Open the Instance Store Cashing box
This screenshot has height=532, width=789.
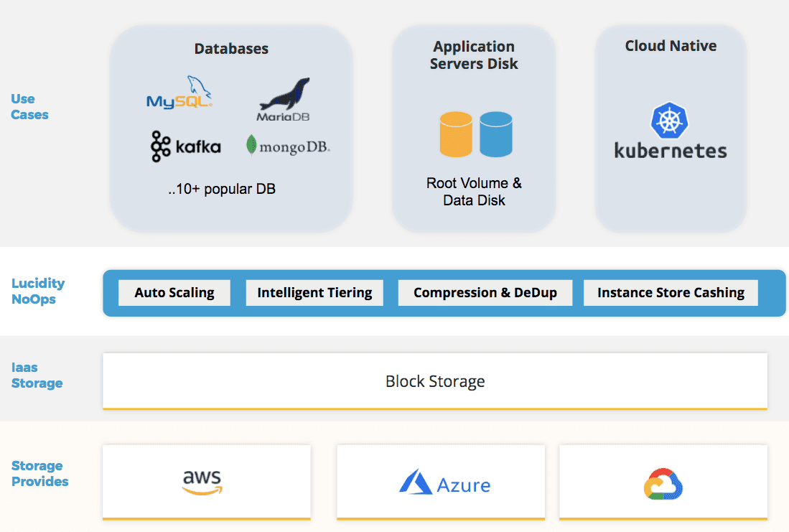[x=671, y=293]
